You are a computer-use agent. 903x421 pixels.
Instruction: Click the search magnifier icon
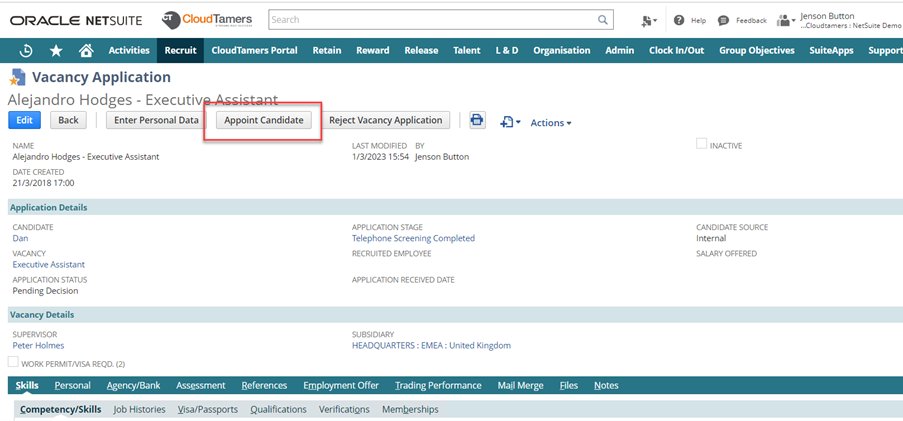coord(602,20)
